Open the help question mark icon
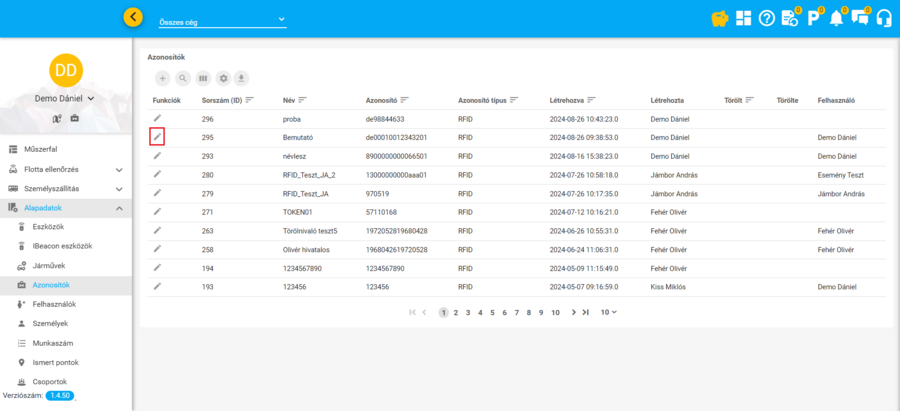The width and height of the screenshot is (900, 411). 767,18
